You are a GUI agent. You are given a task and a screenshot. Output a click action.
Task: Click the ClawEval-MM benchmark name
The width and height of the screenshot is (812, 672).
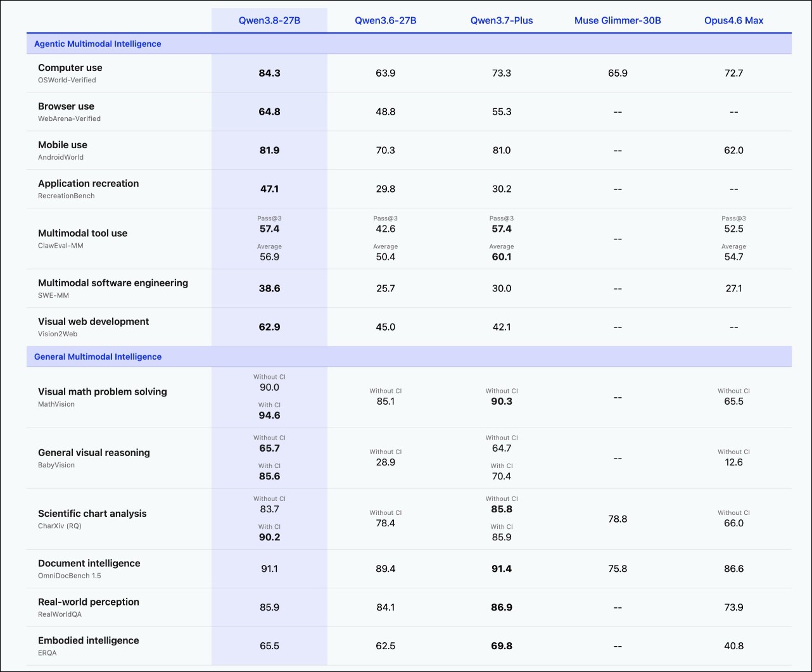click(61, 246)
